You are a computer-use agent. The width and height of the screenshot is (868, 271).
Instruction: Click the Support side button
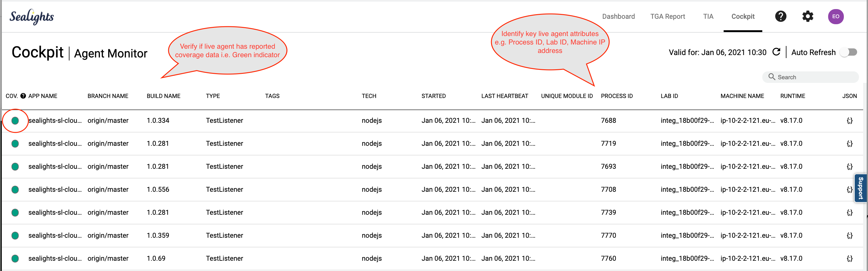[x=860, y=188]
